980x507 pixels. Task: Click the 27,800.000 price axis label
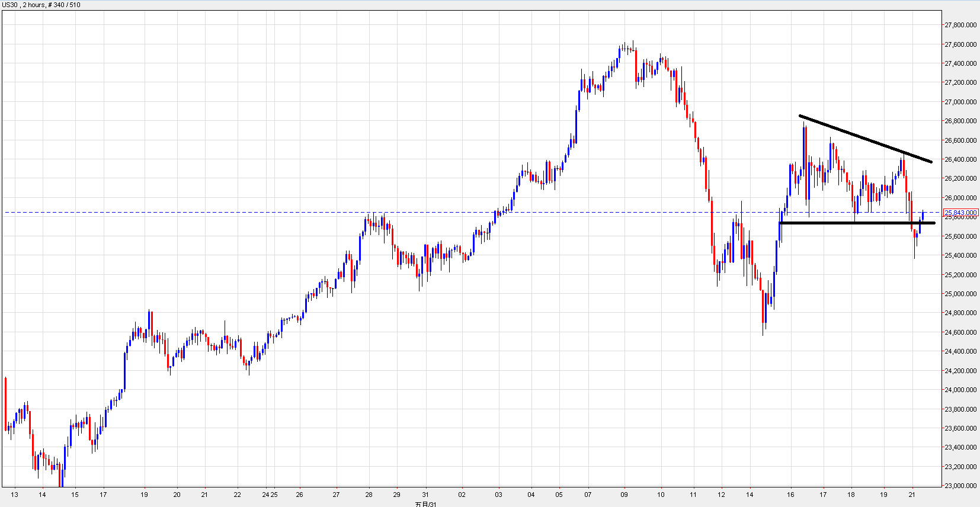[960, 25]
